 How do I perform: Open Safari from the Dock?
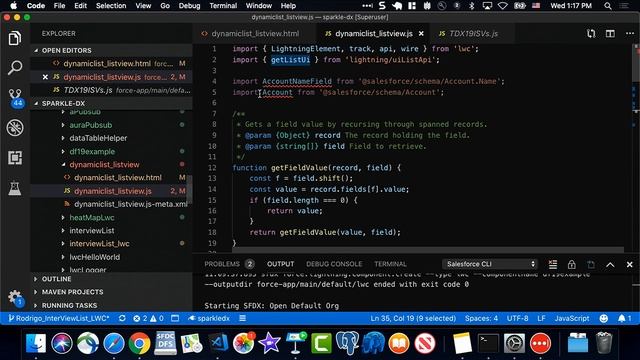(x=113, y=344)
